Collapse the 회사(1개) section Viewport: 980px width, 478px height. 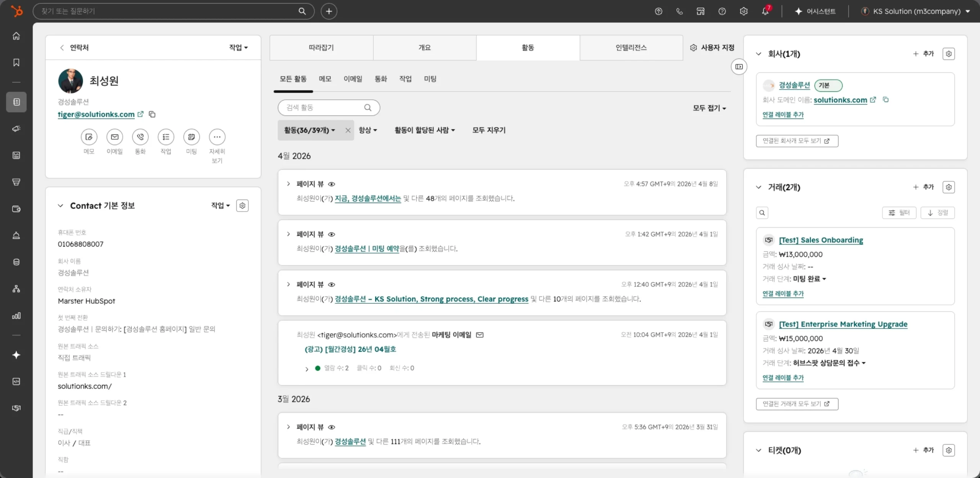pos(759,54)
